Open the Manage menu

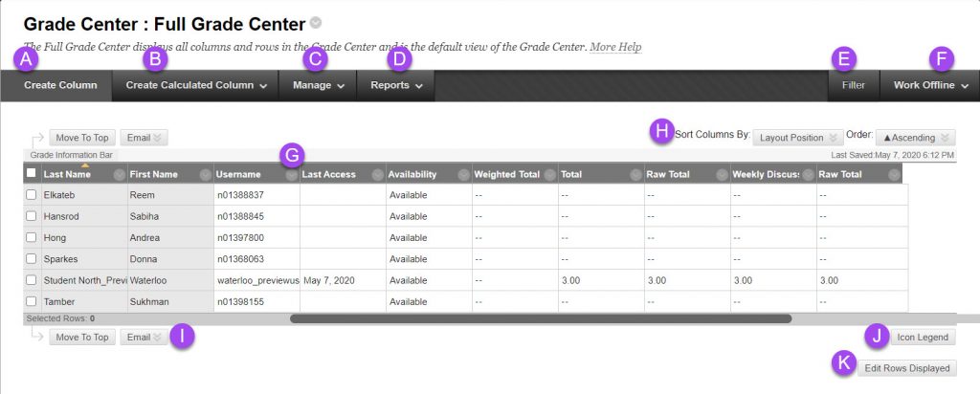pos(318,85)
